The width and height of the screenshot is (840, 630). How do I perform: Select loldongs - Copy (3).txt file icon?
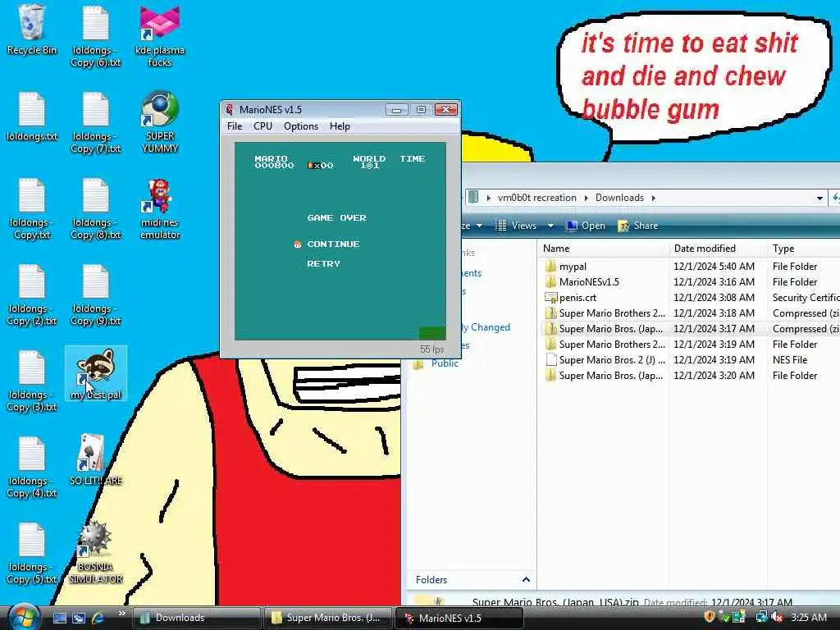tap(32, 381)
